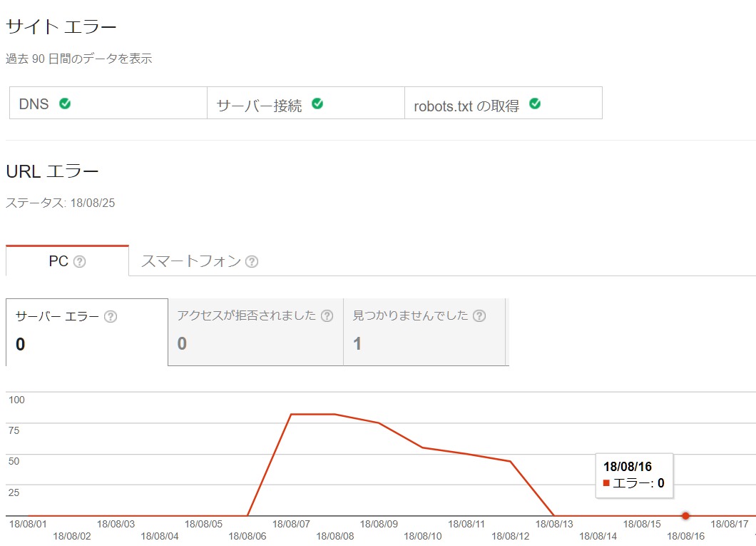Click the green checkmark after robots.txt の取得

coord(535,103)
